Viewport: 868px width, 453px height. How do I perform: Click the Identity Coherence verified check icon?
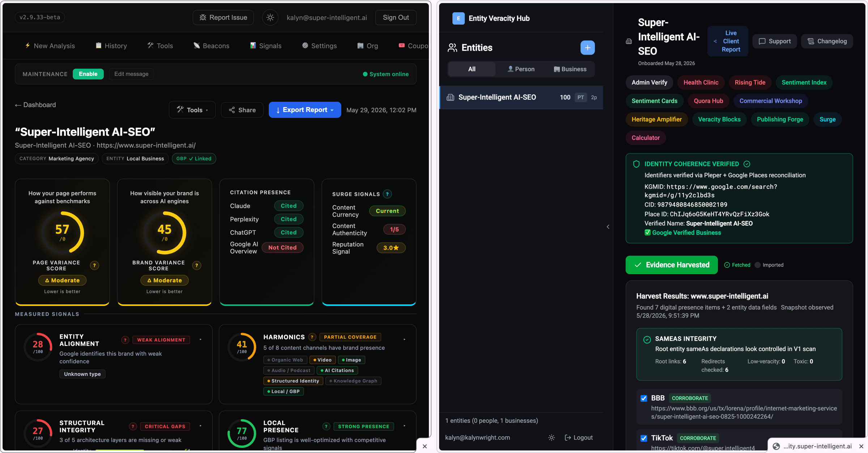[x=747, y=164]
